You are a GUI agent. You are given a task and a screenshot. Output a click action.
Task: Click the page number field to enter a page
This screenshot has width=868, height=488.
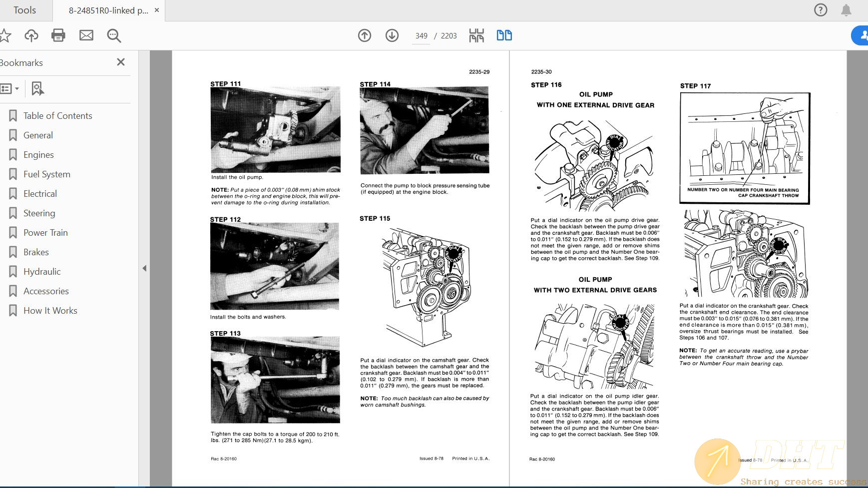[x=421, y=35]
